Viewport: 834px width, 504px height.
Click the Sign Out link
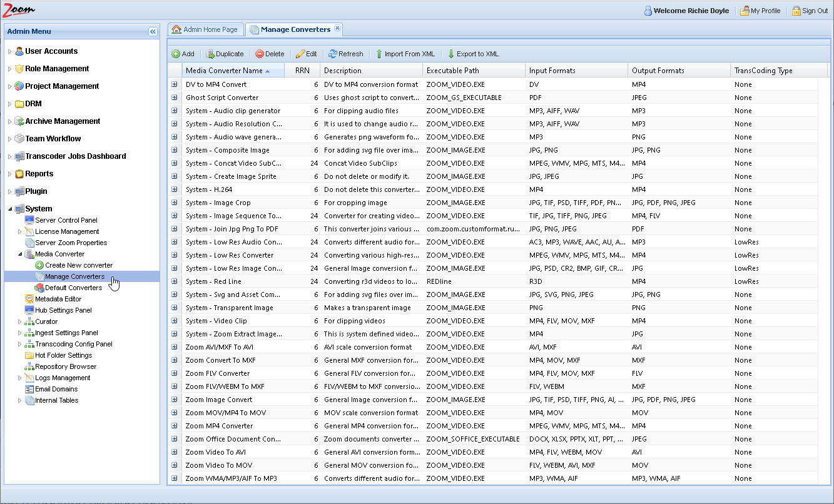coord(810,11)
